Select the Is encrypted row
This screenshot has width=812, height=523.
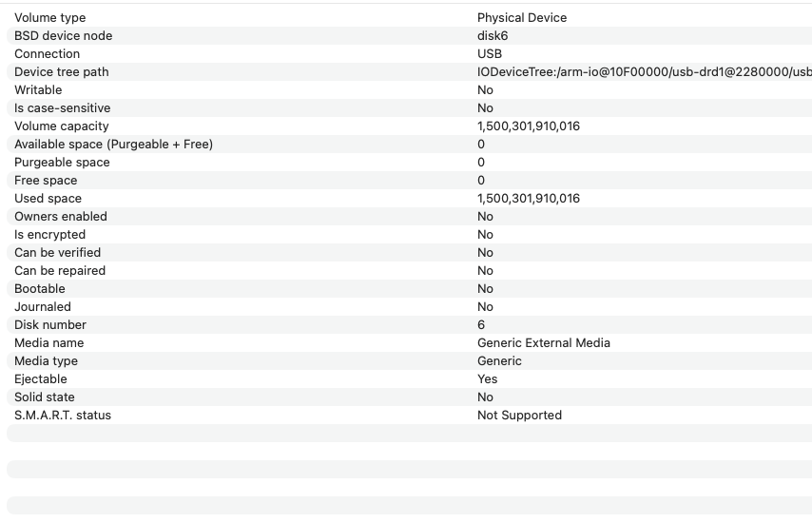click(49, 235)
